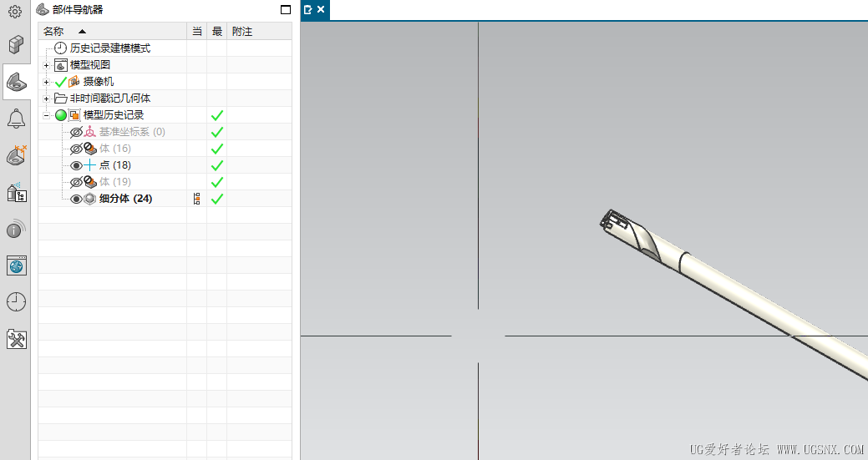Select 非时间戳记几何体 folder row
The height and width of the screenshot is (460, 868).
click(110, 98)
